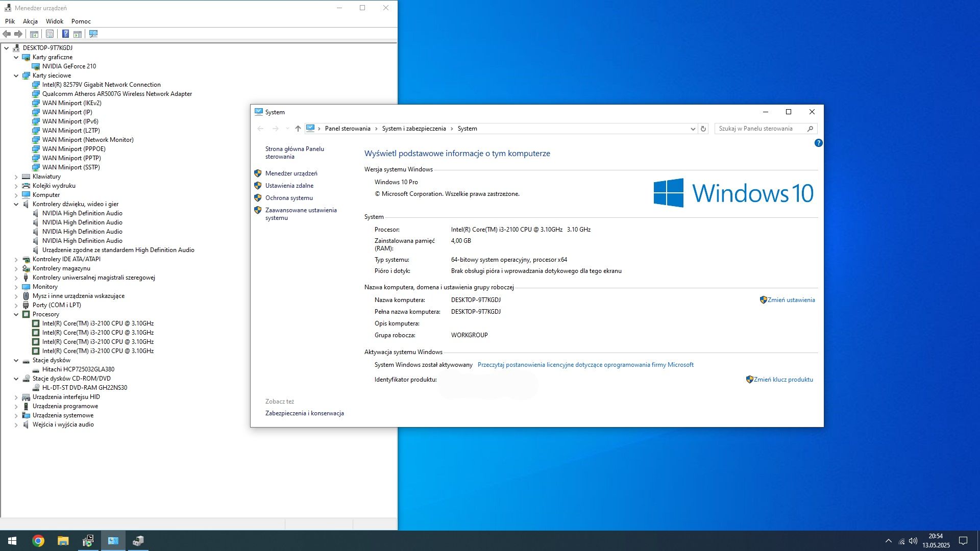Click the refresh button next to address bar
Viewport: 980px width, 551px height.
[703, 129]
